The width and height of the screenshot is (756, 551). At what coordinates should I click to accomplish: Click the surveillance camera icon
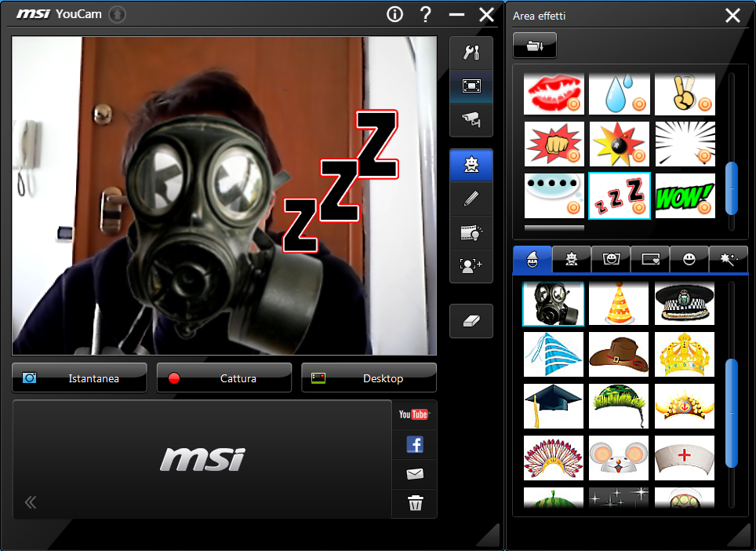pyautogui.click(x=471, y=119)
